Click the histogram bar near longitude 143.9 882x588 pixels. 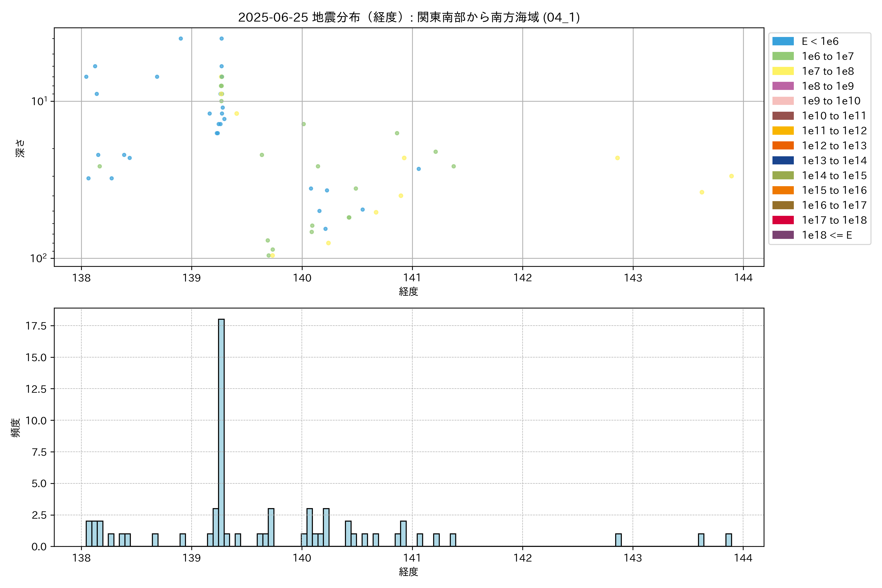pyautogui.click(x=729, y=540)
